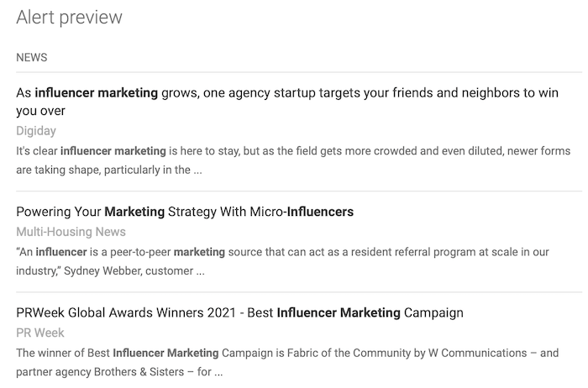The image size is (588, 388).
Task: Click the NEWS section label
Action: pos(32,57)
